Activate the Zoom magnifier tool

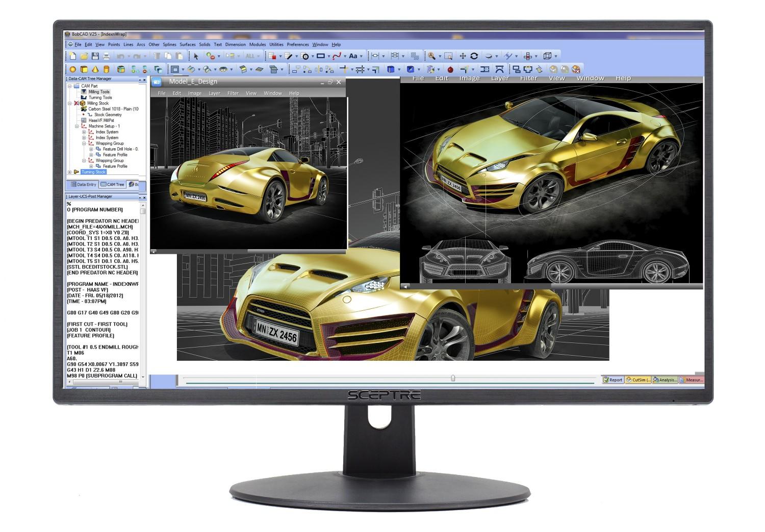pyautogui.click(x=431, y=56)
